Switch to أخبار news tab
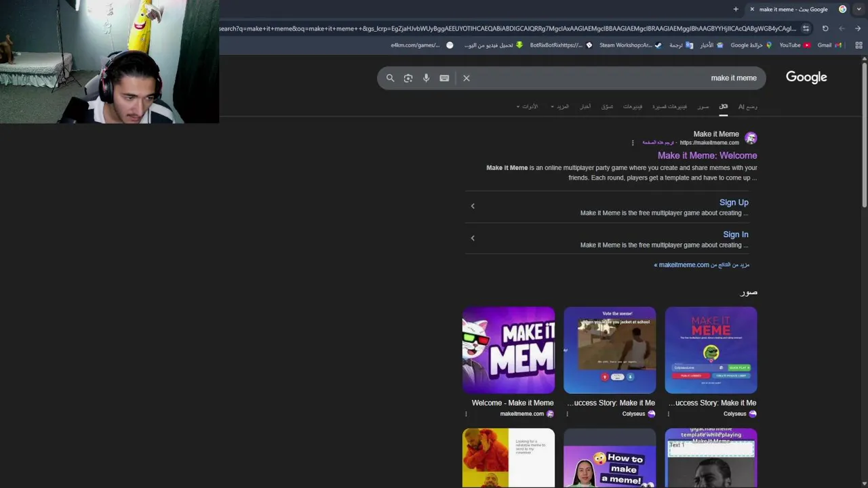This screenshot has width=868, height=488. click(x=585, y=106)
